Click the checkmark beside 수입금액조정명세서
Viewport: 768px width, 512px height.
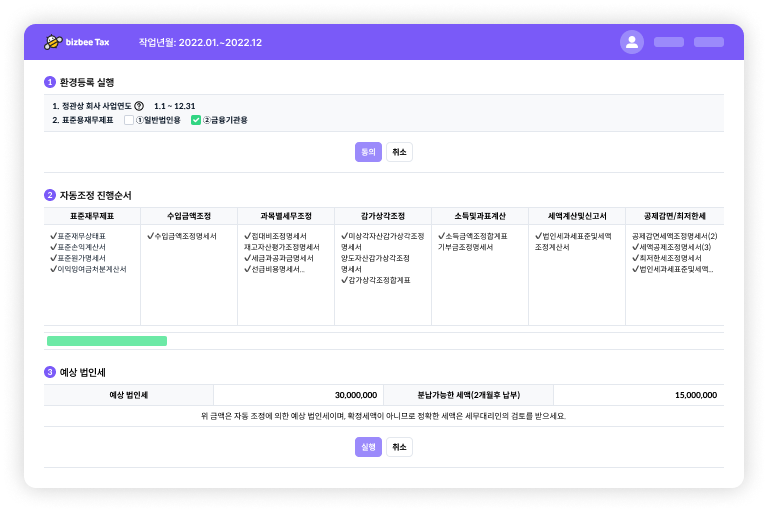tap(149, 236)
